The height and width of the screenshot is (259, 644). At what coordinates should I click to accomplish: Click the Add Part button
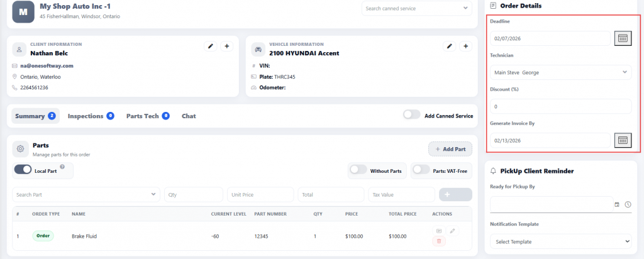(x=450, y=149)
